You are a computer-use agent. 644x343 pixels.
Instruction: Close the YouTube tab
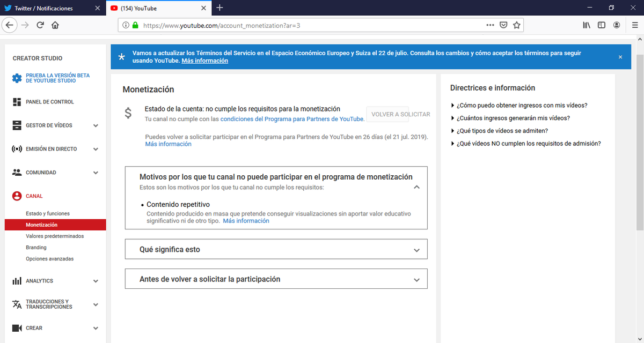click(203, 9)
